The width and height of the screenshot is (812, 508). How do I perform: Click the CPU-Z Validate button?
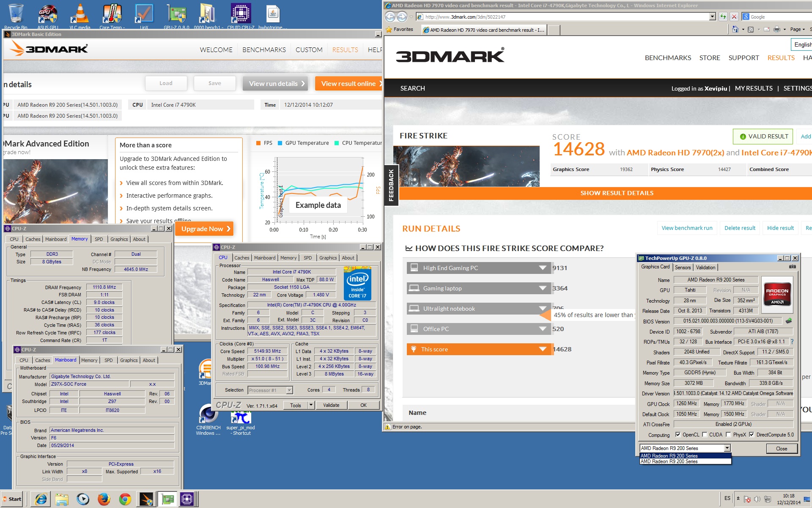[x=331, y=405]
